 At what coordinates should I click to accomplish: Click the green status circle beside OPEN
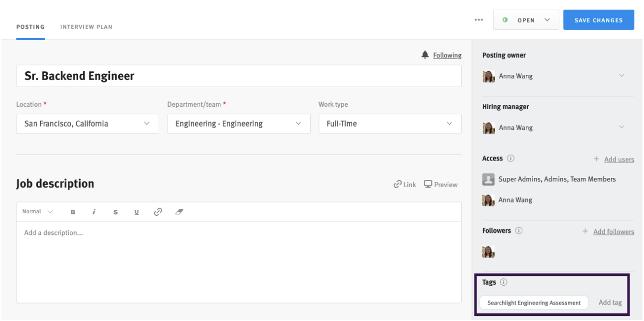[505, 20]
